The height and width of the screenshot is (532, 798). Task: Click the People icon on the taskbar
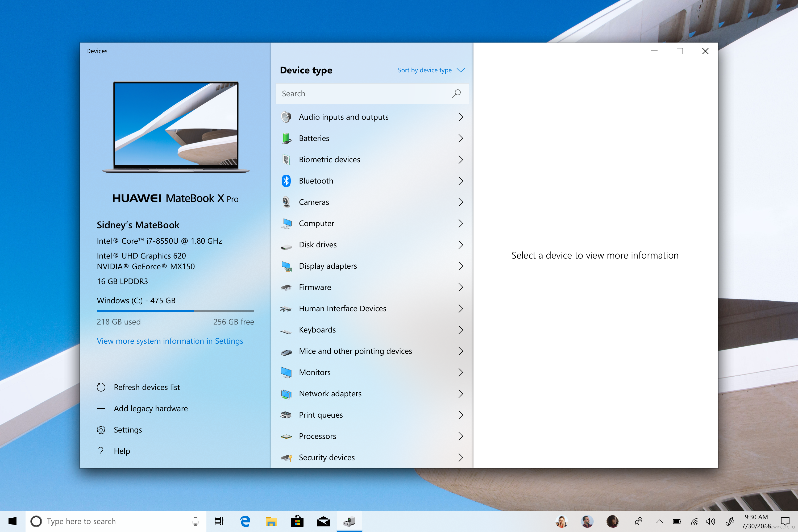pyautogui.click(x=638, y=521)
